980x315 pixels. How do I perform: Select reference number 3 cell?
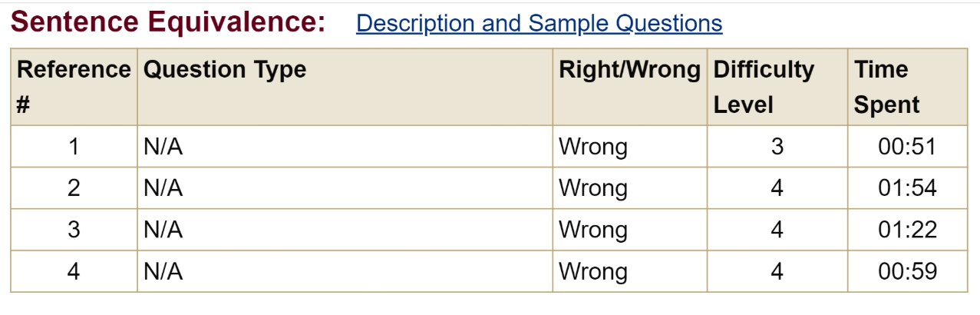click(x=74, y=230)
